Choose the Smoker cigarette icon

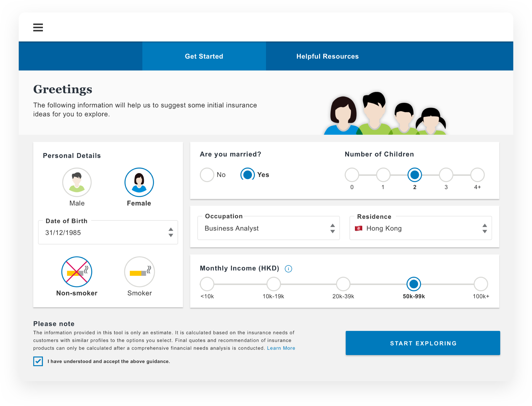(x=139, y=272)
